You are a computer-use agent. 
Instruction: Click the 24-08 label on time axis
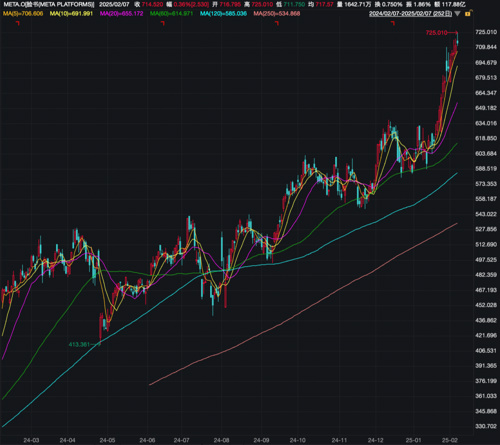pos(221,440)
